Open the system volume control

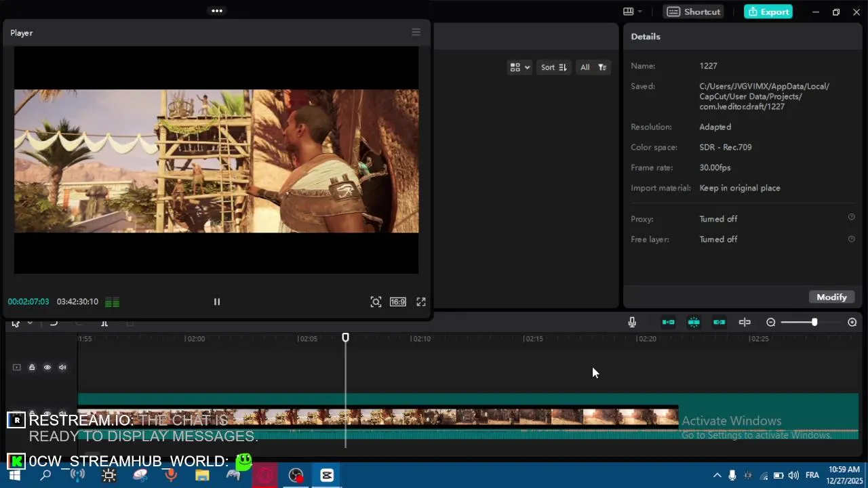pos(793,475)
